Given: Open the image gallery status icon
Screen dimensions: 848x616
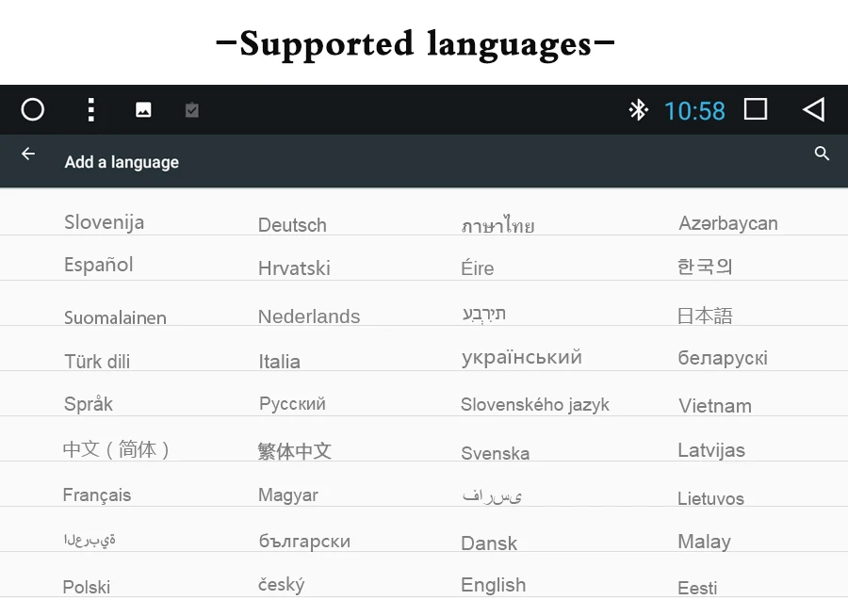Looking at the screenshot, I should point(143,110).
